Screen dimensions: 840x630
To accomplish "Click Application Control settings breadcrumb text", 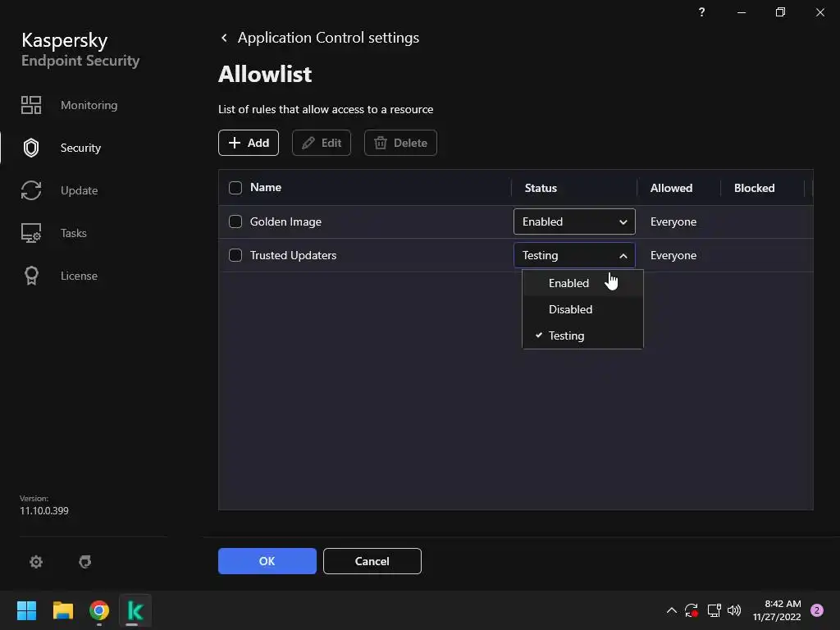I will click(x=328, y=38).
